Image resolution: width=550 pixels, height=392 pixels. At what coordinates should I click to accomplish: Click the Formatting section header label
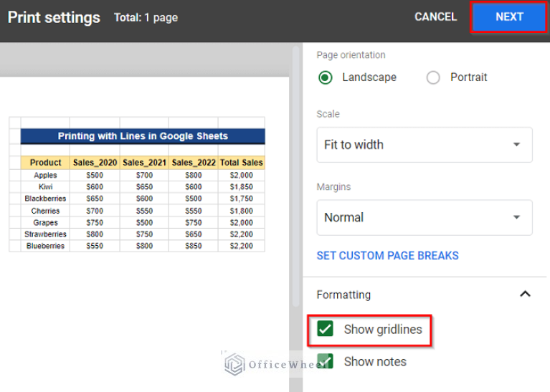pos(343,295)
